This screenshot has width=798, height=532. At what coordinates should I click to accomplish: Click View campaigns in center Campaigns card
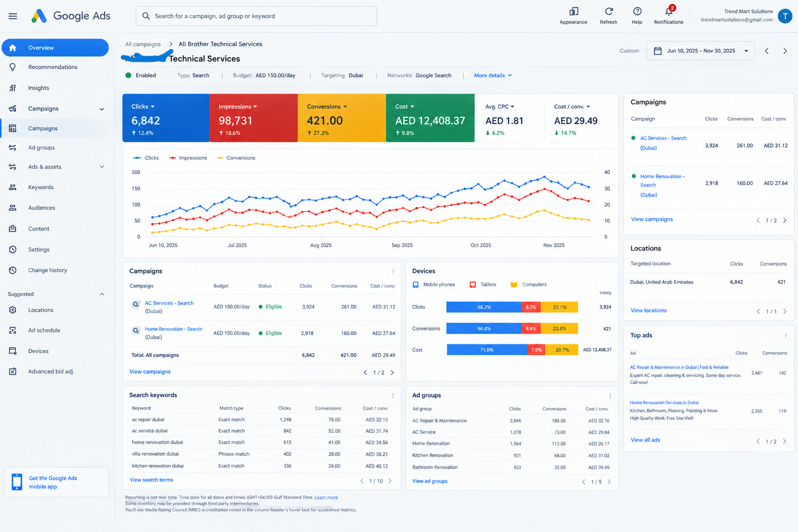pos(150,372)
